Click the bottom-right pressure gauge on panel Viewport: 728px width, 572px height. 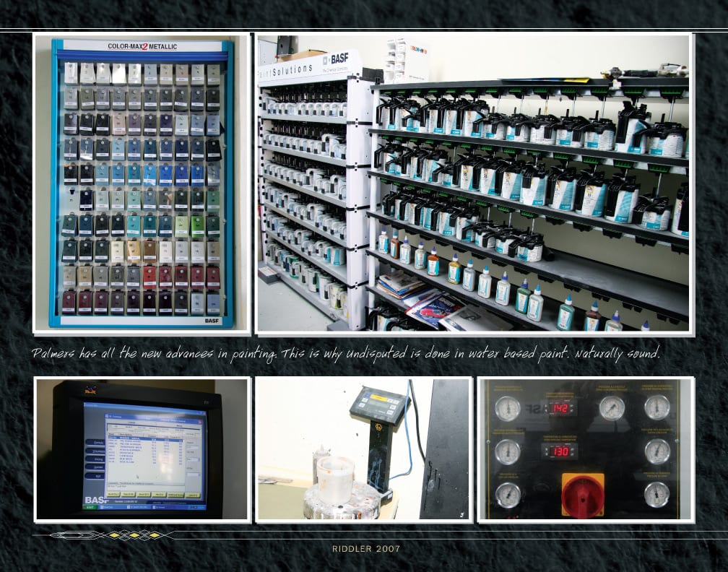coord(656,495)
